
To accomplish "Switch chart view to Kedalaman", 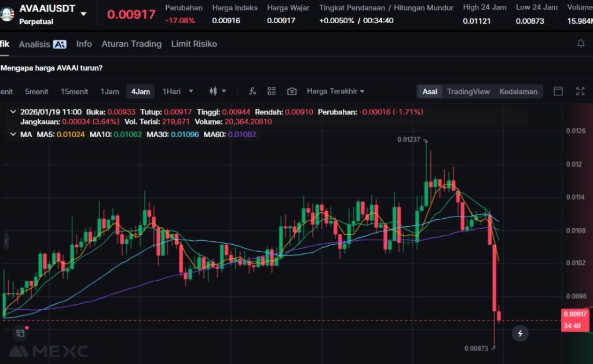I will pos(518,91).
